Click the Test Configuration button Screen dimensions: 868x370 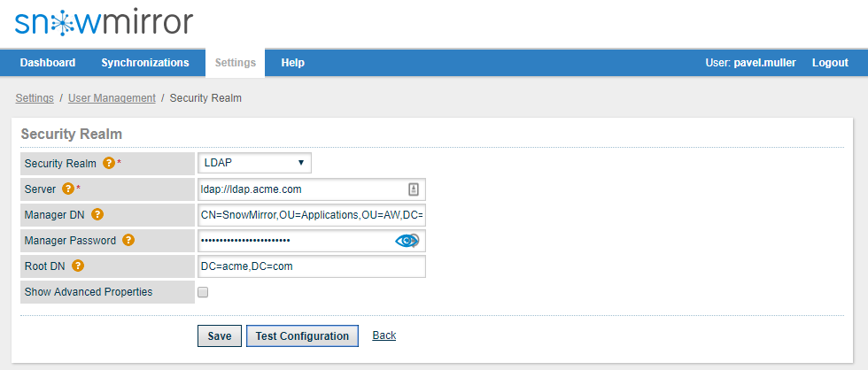pyautogui.click(x=302, y=336)
